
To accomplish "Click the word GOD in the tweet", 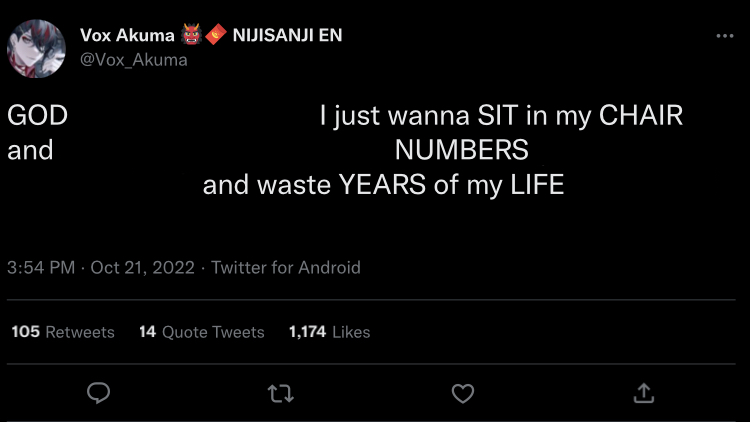I will coord(37,116).
